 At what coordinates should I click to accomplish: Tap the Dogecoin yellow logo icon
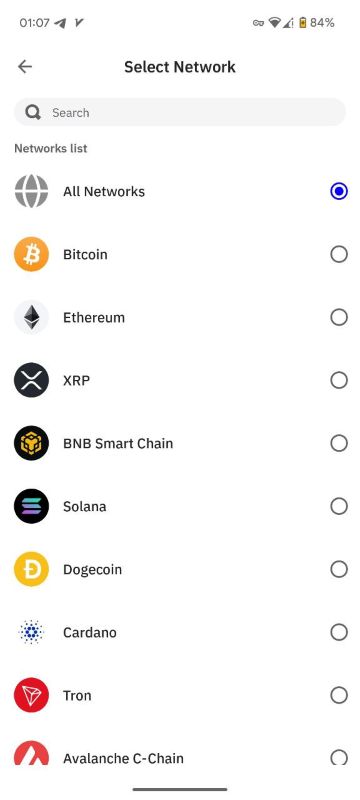(32, 569)
